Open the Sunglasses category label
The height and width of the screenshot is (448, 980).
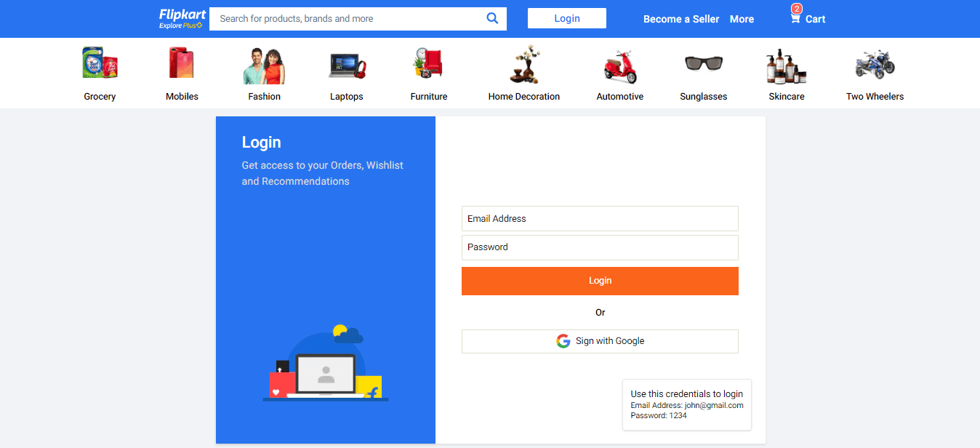(x=704, y=96)
